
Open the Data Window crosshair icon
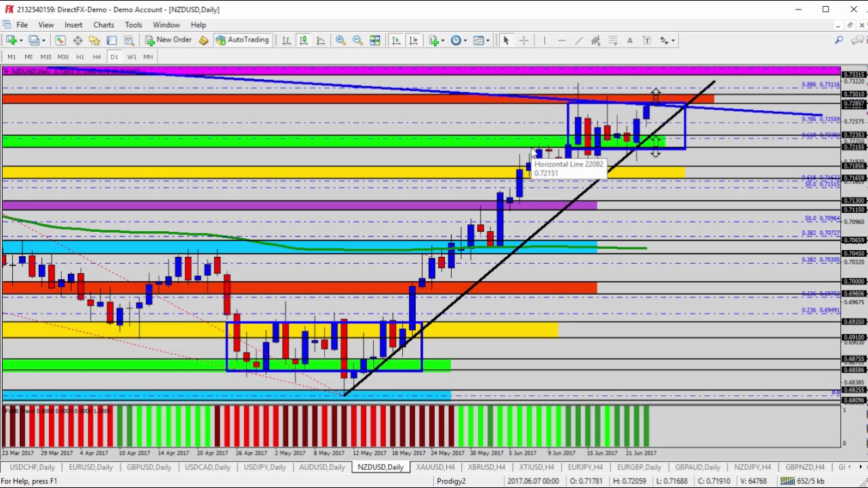tap(78, 41)
